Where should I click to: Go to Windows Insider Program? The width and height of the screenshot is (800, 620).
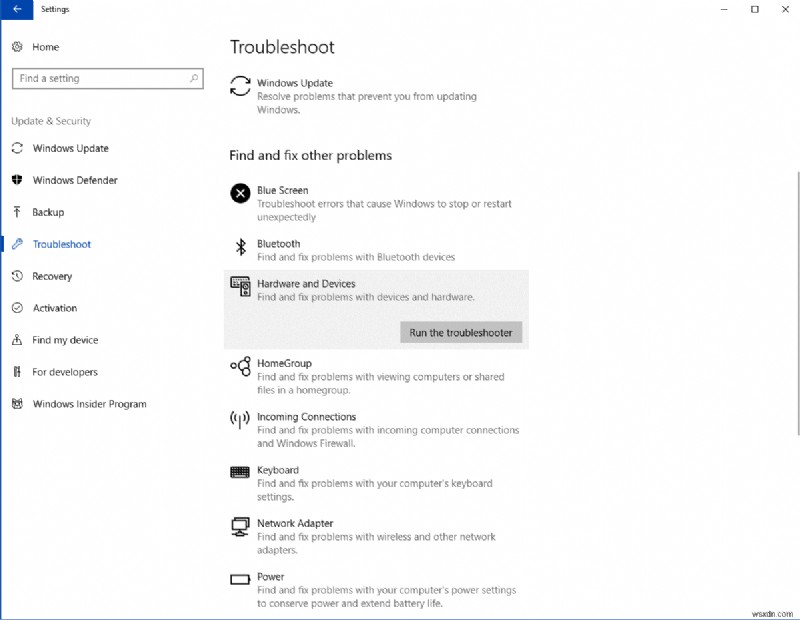pos(89,404)
